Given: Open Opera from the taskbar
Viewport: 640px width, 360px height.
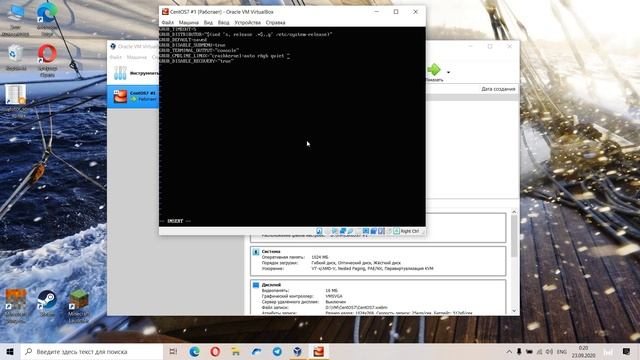Looking at the screenshot, I should 215,351.
